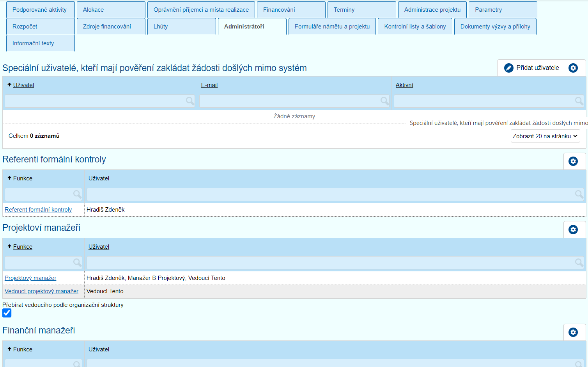Switch to the Rozpočet tab
This screenshot has width=588, height=367.
tap(25, 27)
